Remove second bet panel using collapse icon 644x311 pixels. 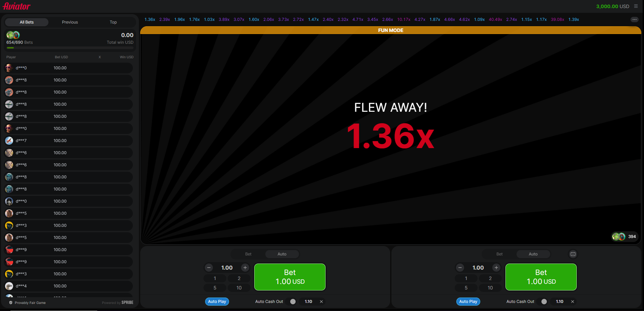point(573,254)
